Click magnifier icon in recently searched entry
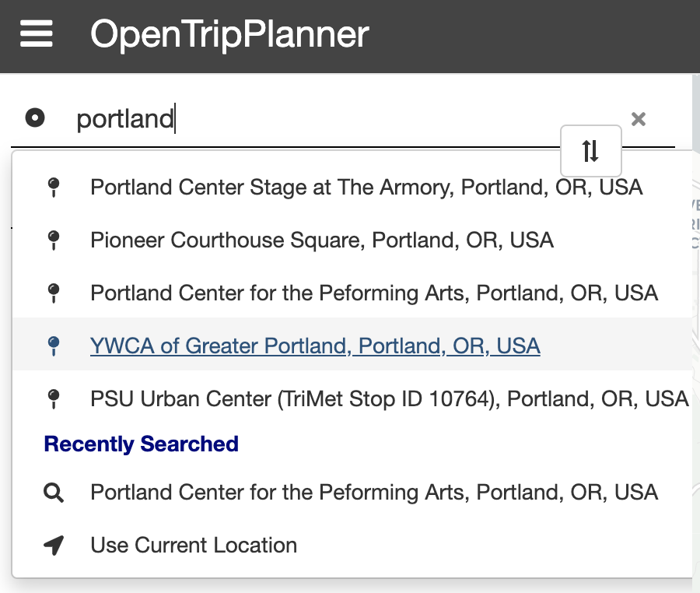Screen dimensions: 700x593 tap(54, 493)
